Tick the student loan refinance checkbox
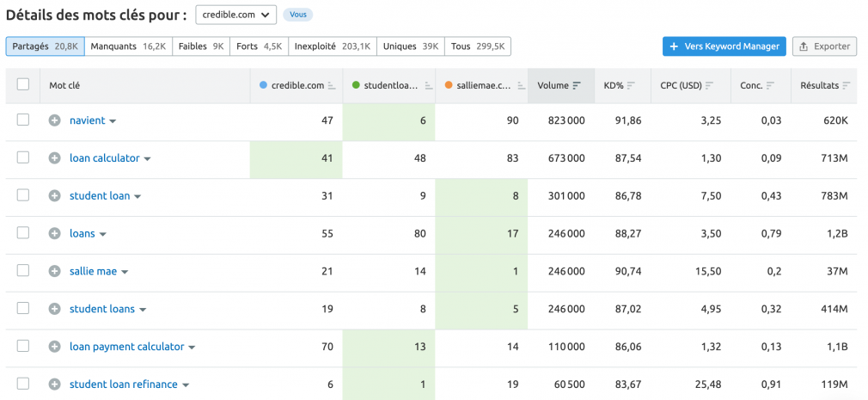The height and width of the screenshot is (400, 868). point(22,384)
